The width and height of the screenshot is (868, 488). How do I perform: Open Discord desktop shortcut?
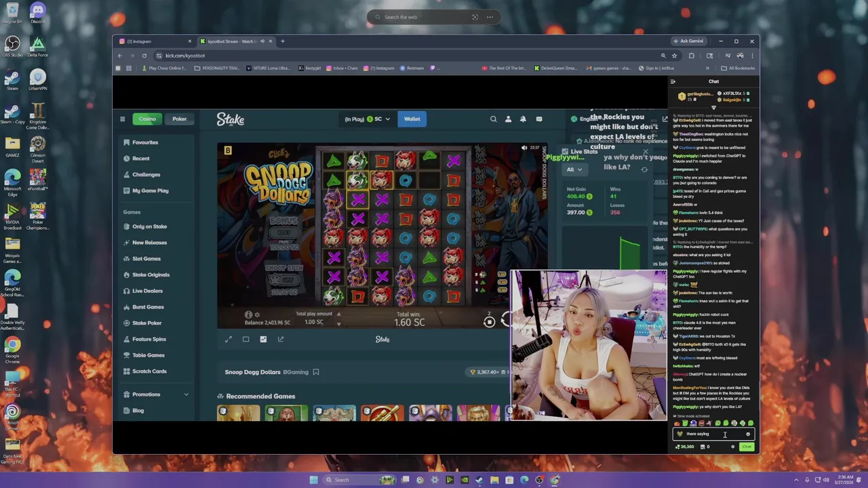tap(37, 13)
